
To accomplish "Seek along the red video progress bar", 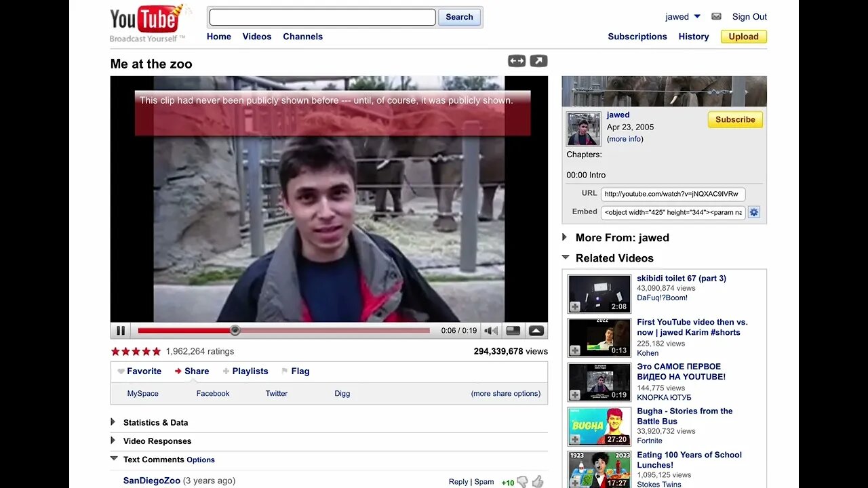I will point(284,331).
